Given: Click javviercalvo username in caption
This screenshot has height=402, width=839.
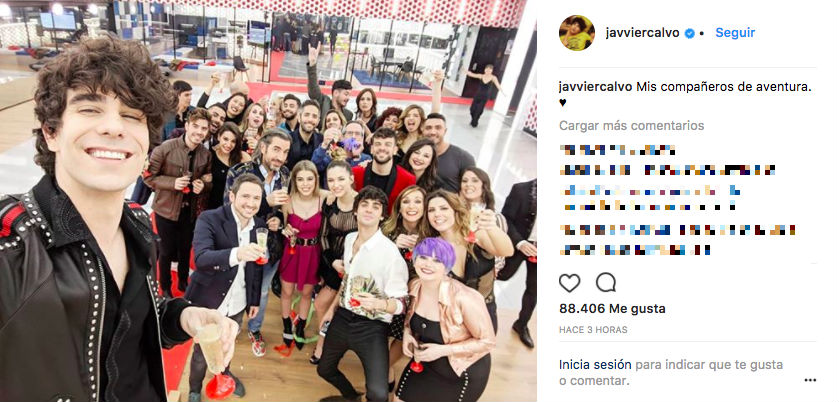Looking at the screenshot, I should [x=596, y=87].
